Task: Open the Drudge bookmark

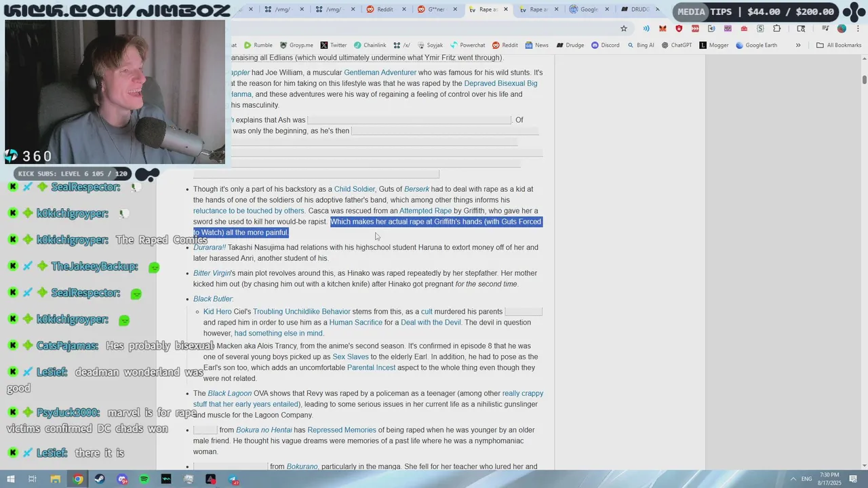Action: pos(570,45)
